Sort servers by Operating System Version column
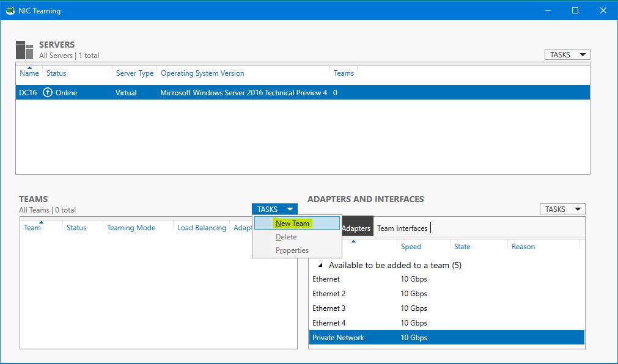This screenshot has height=364, width=618. [x=202, y=73]
